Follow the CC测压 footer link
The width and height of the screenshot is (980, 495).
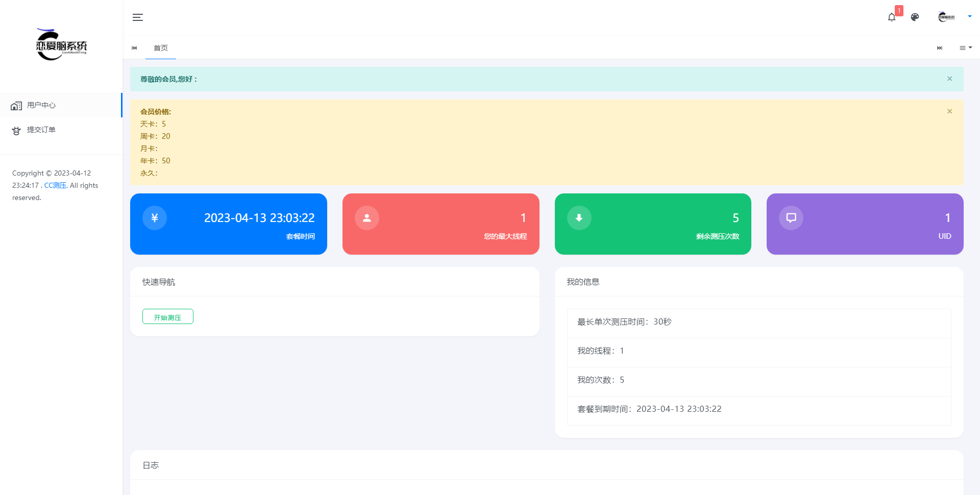tap(55, 185)
